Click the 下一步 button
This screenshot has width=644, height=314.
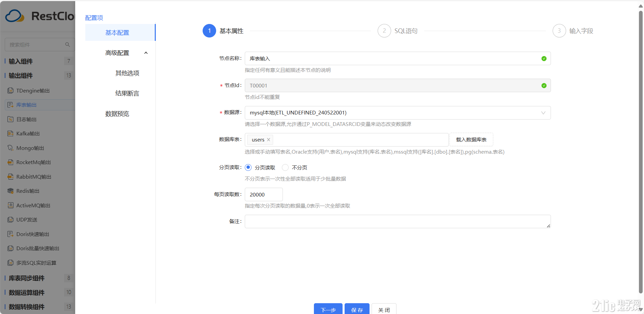tap(328, 309)
